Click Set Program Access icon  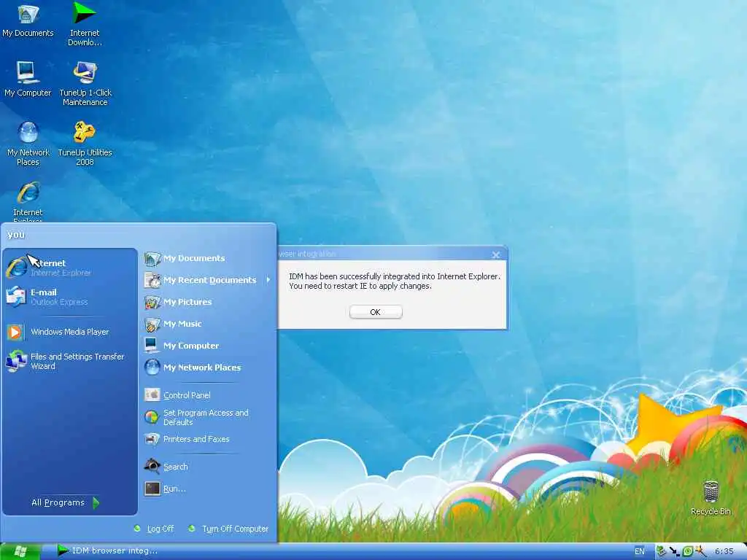point(152,417)
